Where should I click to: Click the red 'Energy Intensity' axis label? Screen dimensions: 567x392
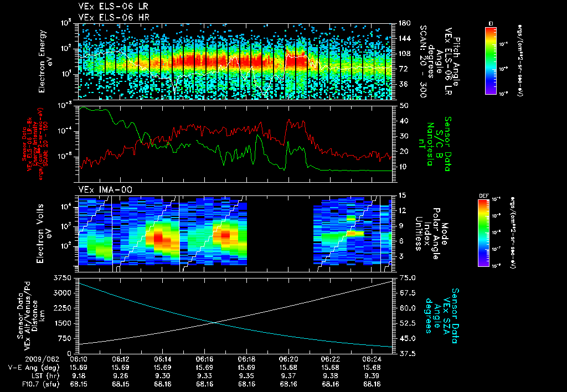pyautogui.click(x=35, y=143)
